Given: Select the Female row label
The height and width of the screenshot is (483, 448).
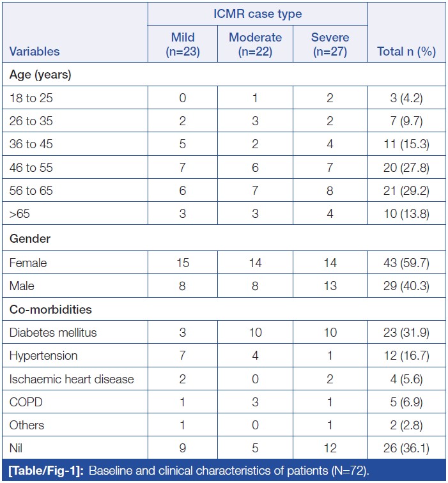Looking at the screenshot, I should coord(28,262).
